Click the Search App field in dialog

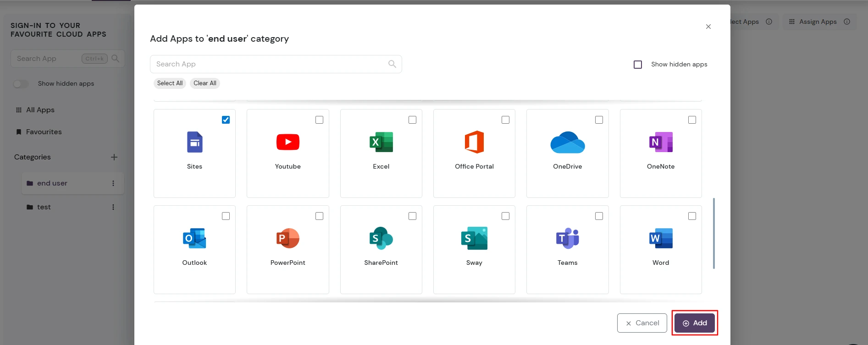(271, 64)
